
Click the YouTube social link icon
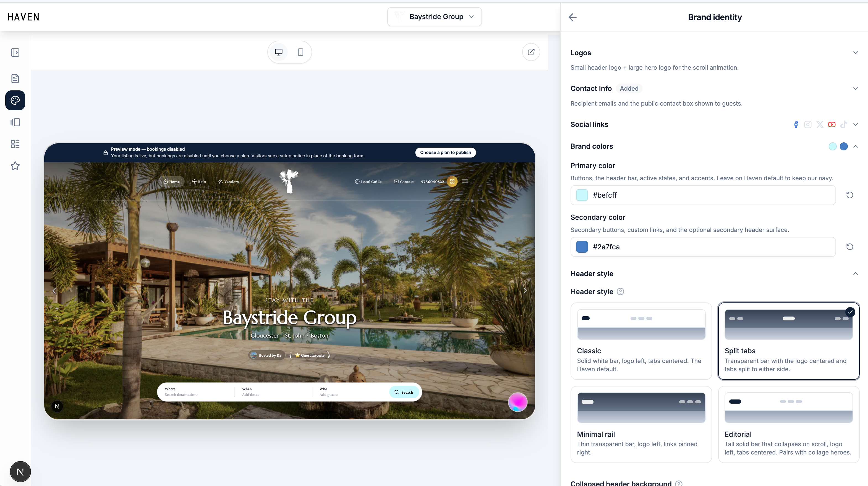tap(832, 124)
